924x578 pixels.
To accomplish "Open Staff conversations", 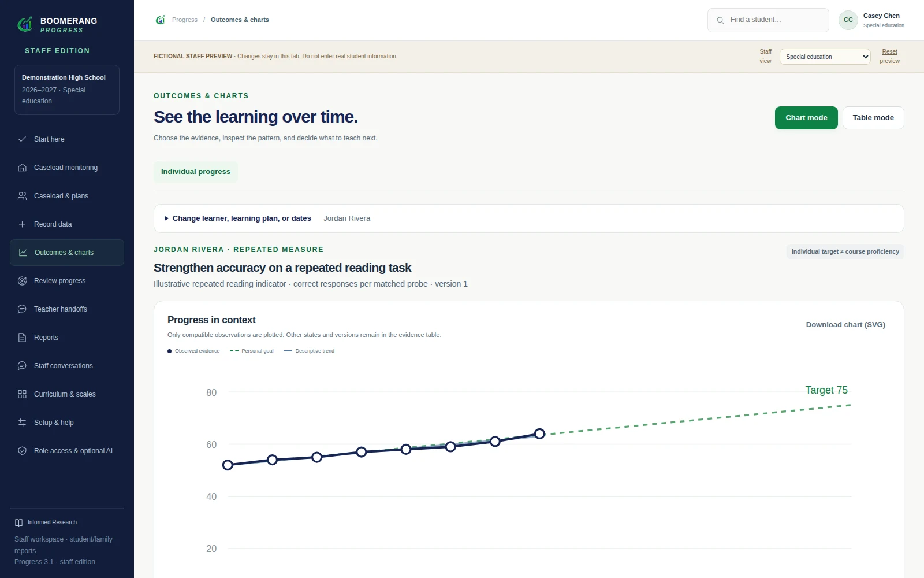I will point(67,366).
